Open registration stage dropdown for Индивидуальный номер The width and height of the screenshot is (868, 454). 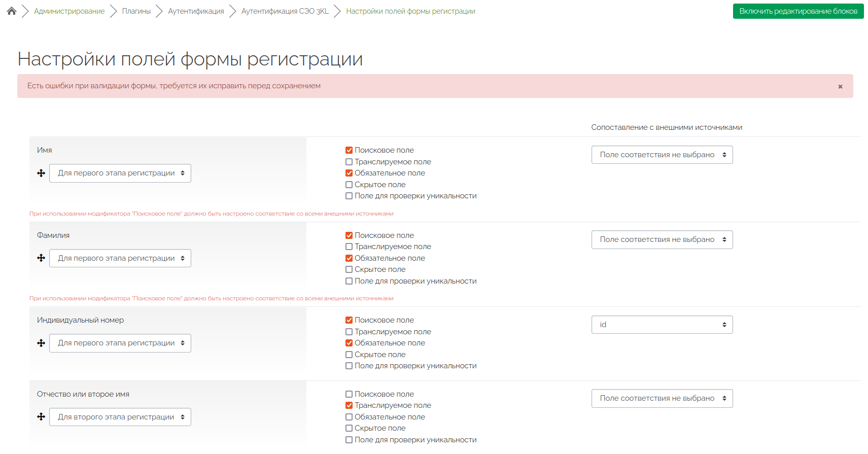coord(120,343)
